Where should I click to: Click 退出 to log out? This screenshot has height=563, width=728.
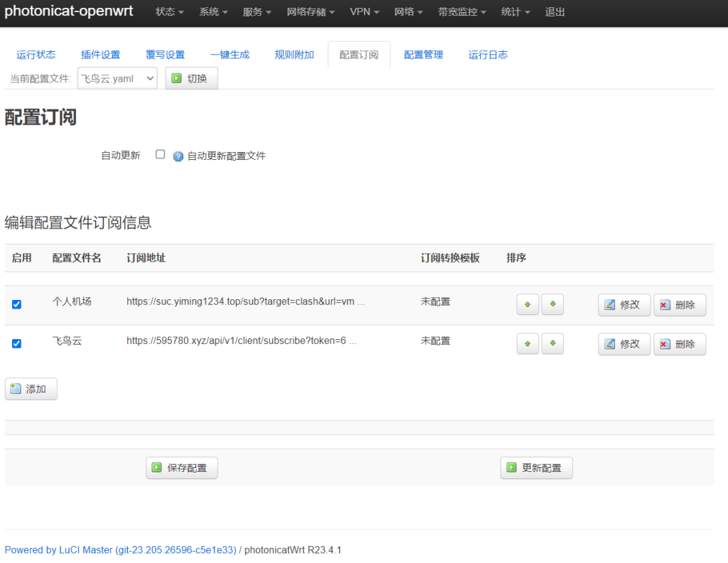coord(555,12)
